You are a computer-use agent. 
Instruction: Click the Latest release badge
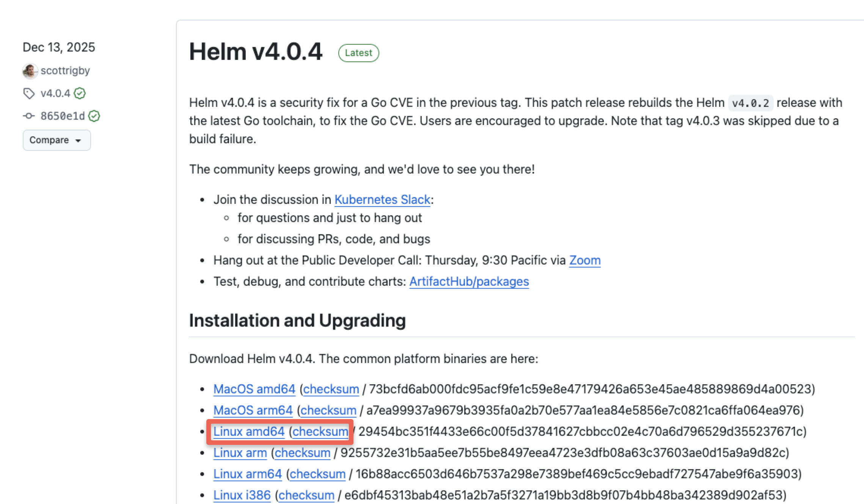(x=358, y=53)
